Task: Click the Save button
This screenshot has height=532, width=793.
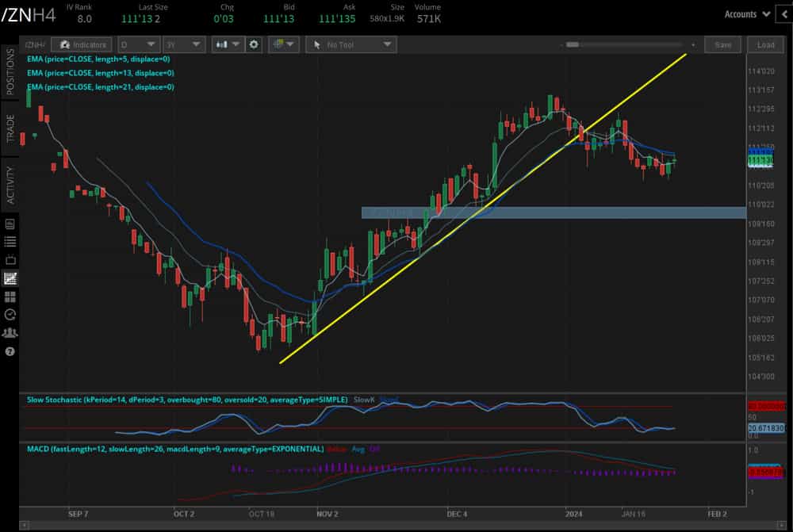Action: coord(722,44)
